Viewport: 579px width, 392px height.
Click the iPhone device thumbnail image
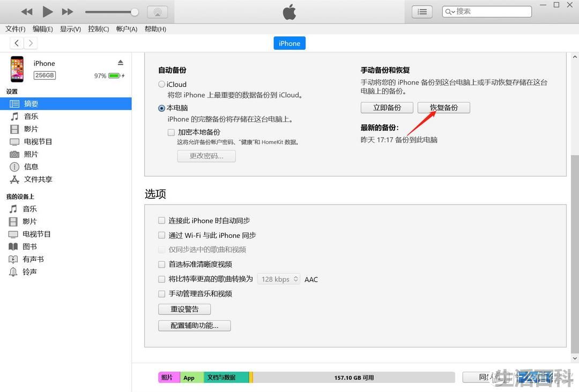click(17, 69)
